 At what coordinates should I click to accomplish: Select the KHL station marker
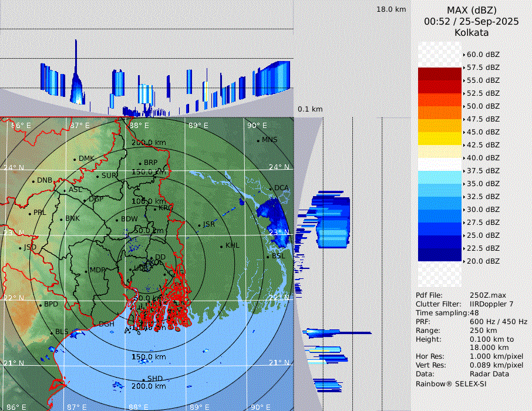click(x=221, y=246)
